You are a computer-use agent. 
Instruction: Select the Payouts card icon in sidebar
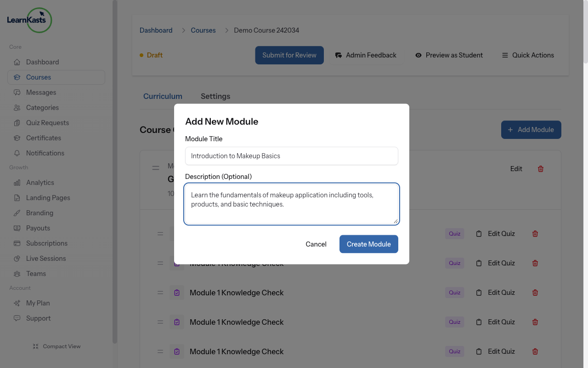click(17, 228)
